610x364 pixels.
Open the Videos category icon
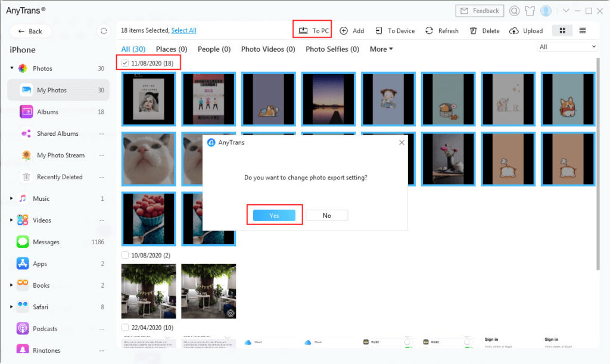23,220
